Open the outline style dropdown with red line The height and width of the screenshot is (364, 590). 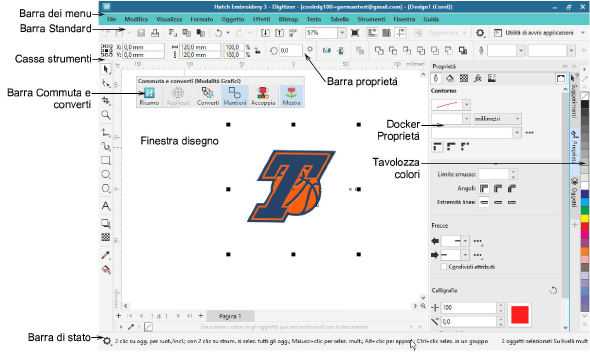[466, 105]
